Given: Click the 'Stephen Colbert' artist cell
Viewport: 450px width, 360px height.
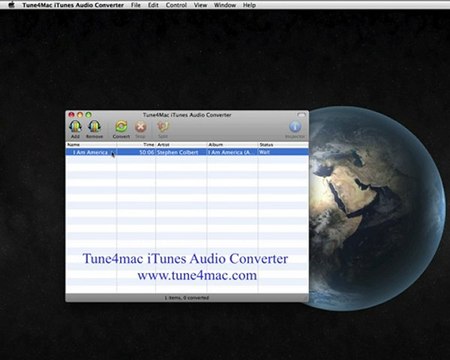Looking at the screenshot, I should [x=181, y=152].
